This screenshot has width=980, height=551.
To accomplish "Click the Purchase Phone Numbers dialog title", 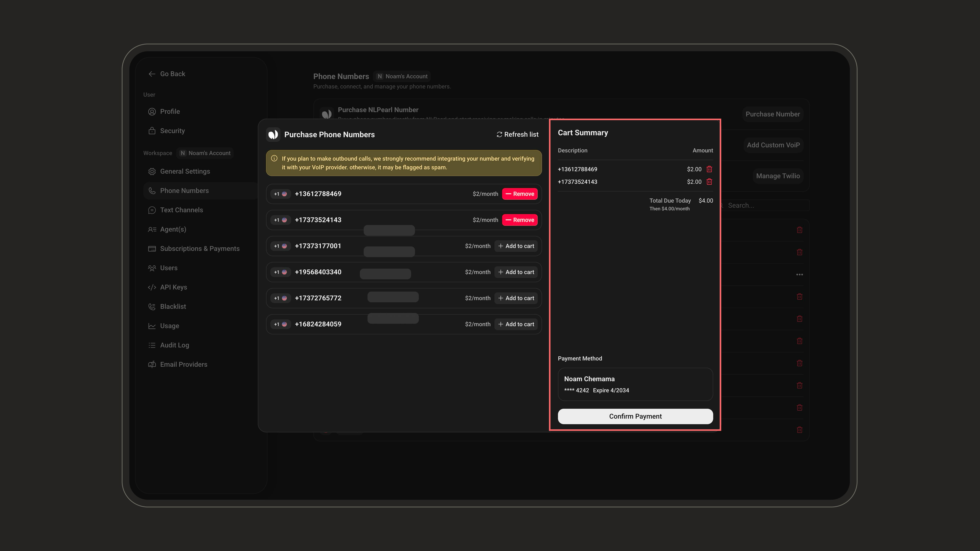I will tap(329, 135).
